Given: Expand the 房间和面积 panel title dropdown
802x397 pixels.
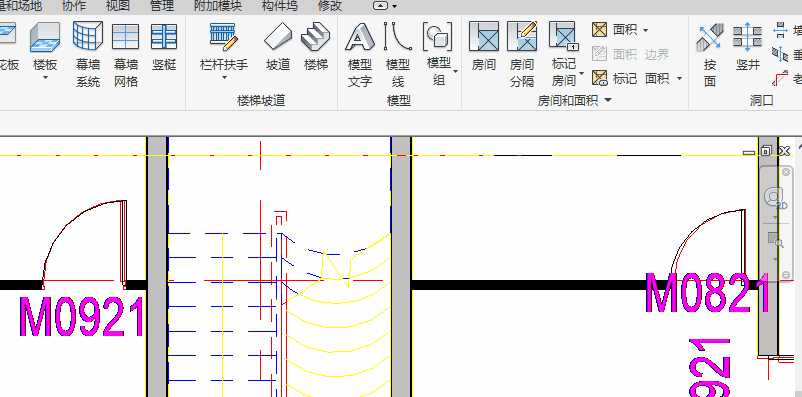Looking at the screenshot, I should click(608, 100).
